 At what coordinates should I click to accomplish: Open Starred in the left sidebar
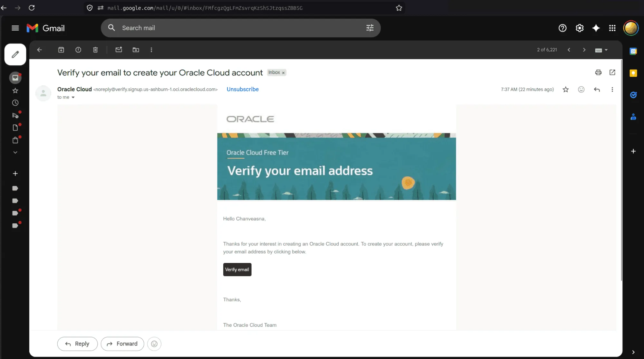click(15, 91)
